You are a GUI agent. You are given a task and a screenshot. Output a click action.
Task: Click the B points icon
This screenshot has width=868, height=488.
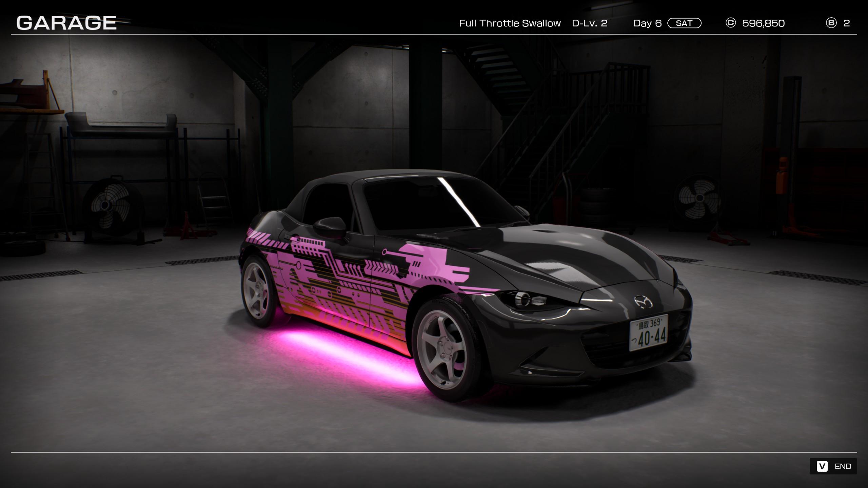(831, 23)
